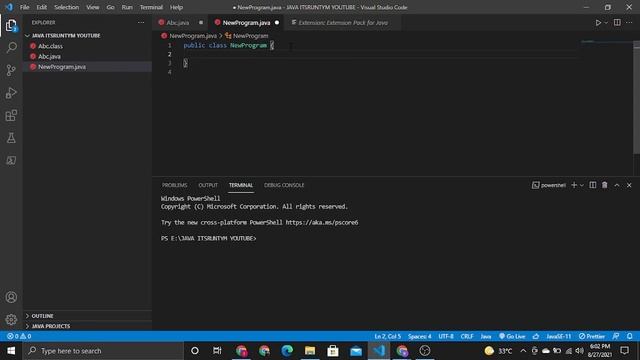Split the editor to the right
The height and width of the screenshot is (360, 640).
(617, 23)
